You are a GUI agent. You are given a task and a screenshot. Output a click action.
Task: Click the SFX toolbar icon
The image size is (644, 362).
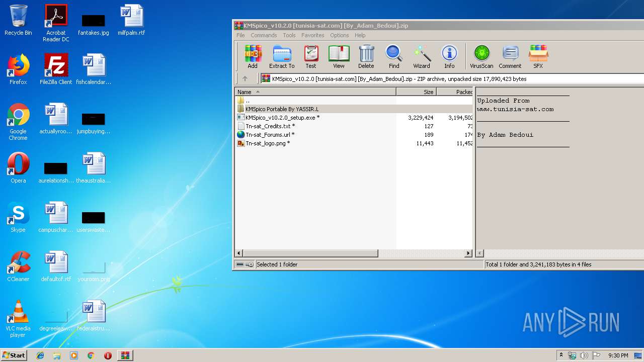click(x=538, y=57)
